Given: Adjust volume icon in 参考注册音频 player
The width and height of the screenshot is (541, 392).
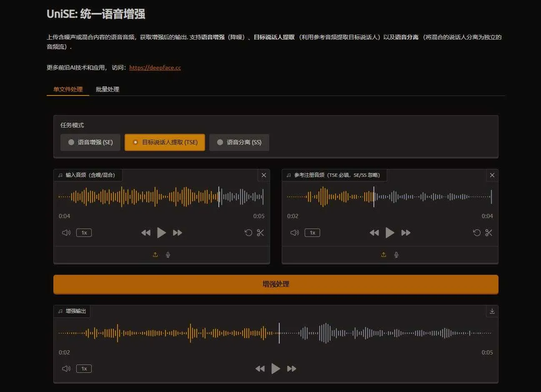Looking at the screenshot, I should 295,233.
